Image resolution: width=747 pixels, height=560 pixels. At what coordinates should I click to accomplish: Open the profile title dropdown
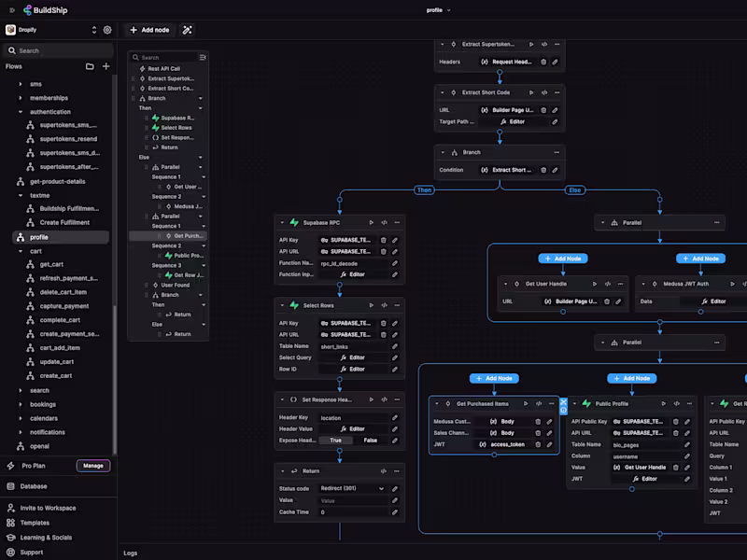tap(438, 10)
